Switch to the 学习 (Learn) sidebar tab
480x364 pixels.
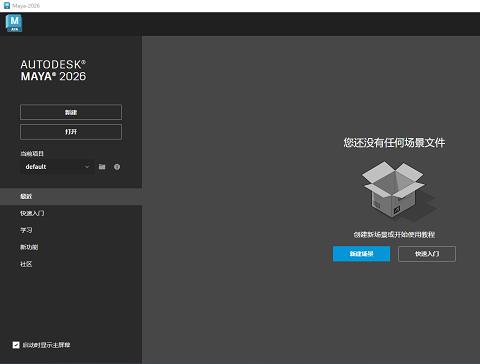(x=71, y=230)
